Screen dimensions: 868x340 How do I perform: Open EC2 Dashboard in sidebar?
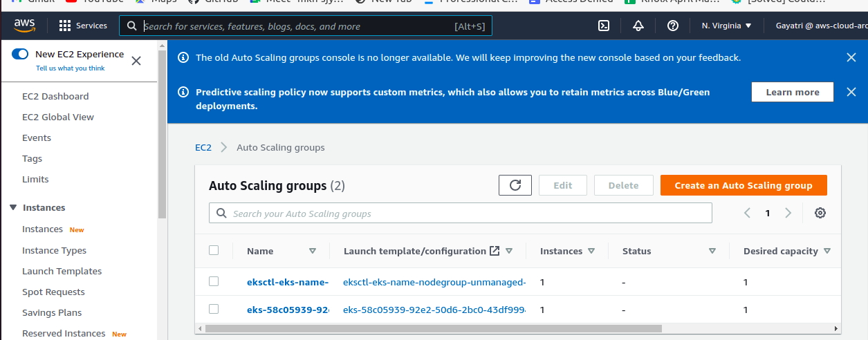55,96
